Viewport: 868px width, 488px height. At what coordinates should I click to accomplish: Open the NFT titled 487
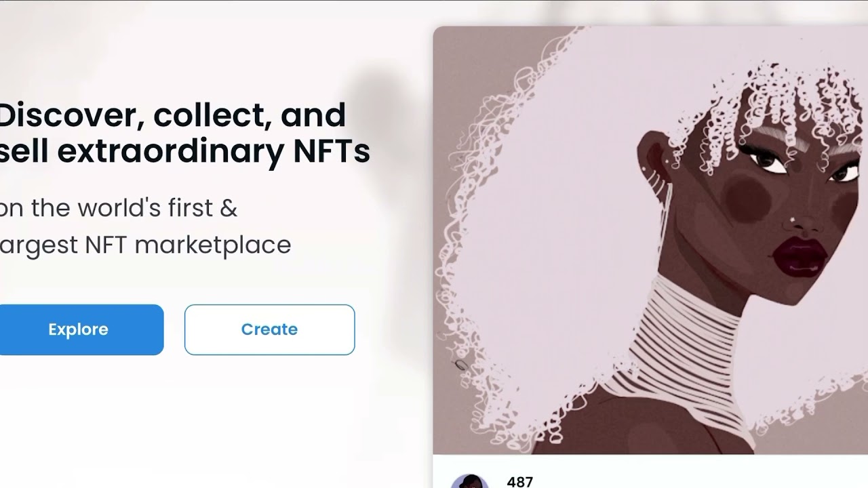click(x=520, y=482)
